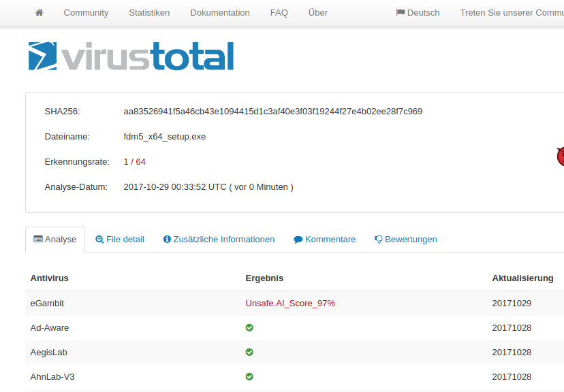Screen dimensions: 564x392
Task: Click the AegisLab antivirus row name
Action: [x=48, y=352]
